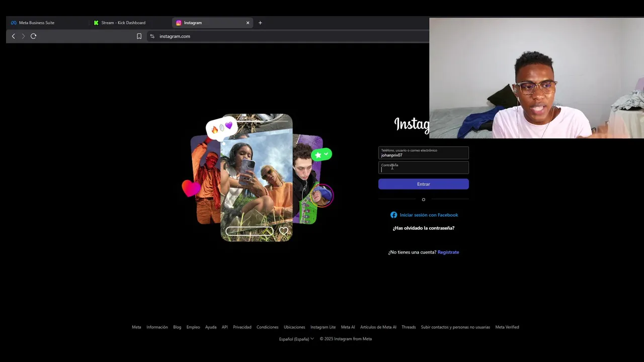Click the © 2025 Instagram from Meta text
The height and width of the screenshot is (362, 644).
346,339
